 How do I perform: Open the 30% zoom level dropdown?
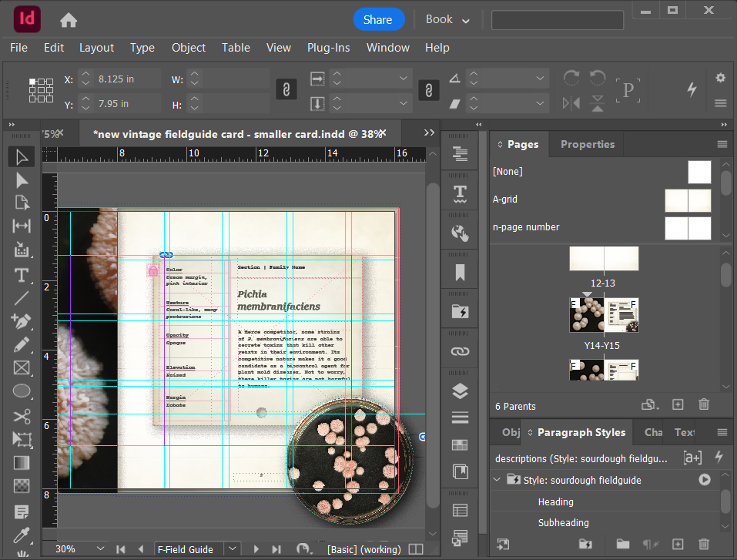99,549
